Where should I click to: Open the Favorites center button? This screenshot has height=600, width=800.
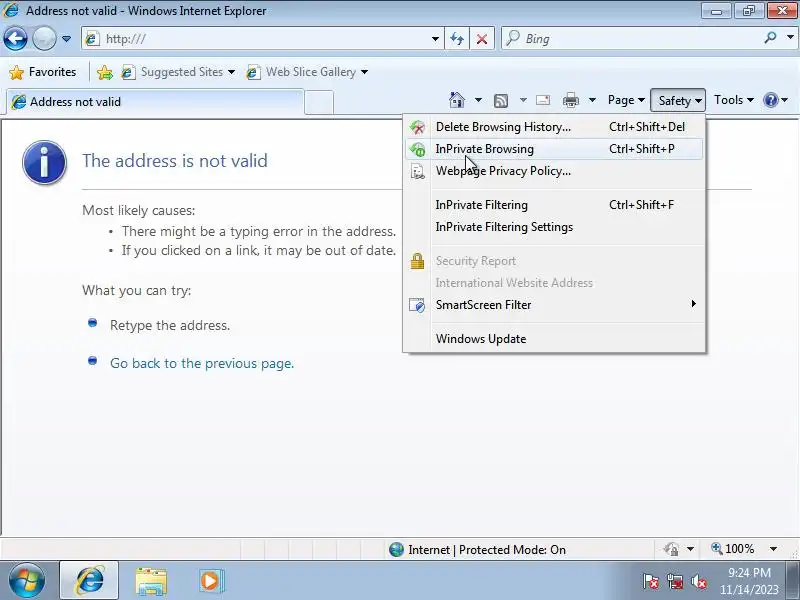coord(42,72)
